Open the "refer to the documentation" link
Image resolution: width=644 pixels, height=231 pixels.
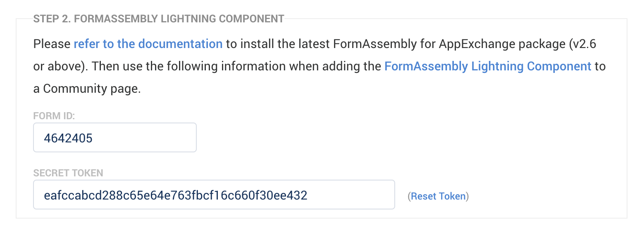coord(148,44)
